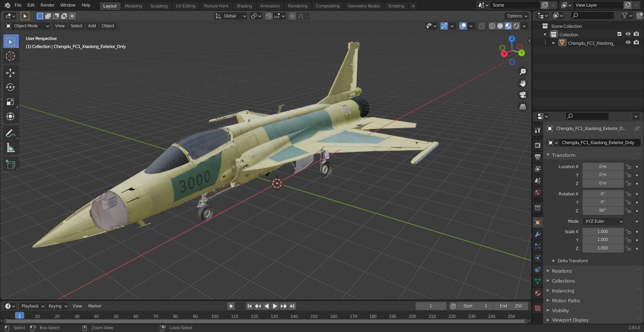The image size is (644, 332).
Task: Open the Physics properties tab
Action: (537, 258)
